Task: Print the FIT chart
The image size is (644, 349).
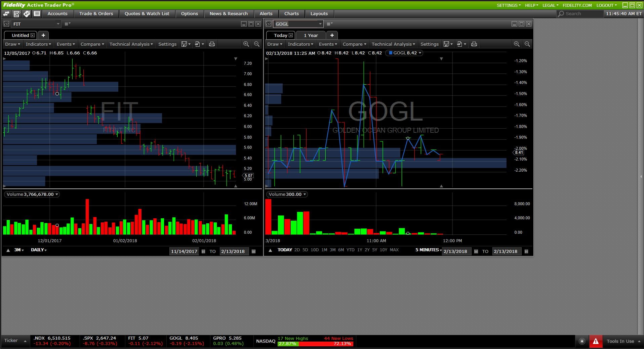Action: (212, 44)
